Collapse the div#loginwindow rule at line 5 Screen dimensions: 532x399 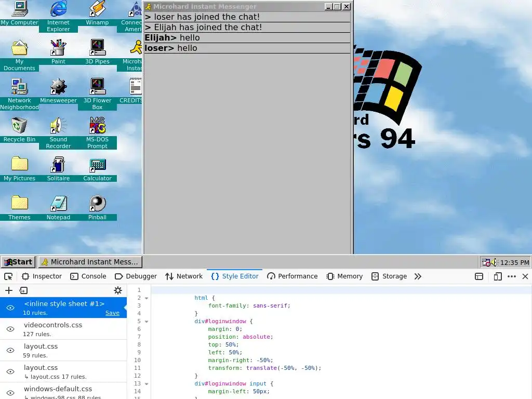coord(147,321)
